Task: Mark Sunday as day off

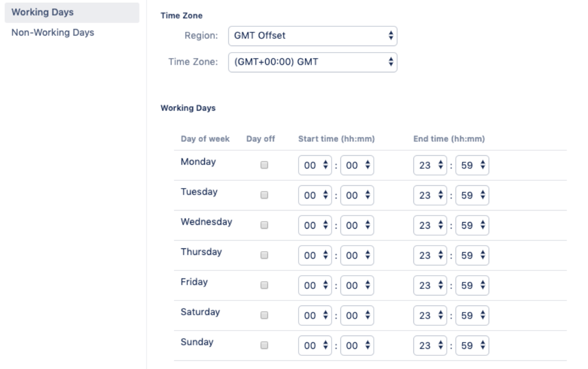Action: 264,345
